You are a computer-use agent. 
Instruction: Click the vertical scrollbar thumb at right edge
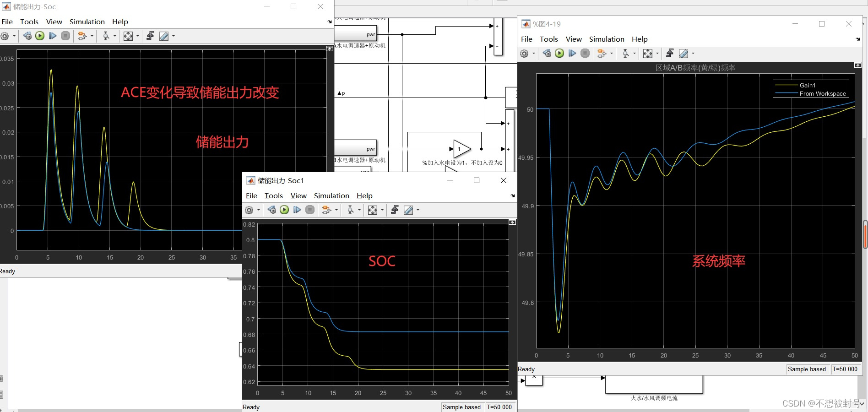tap(865, 234)
